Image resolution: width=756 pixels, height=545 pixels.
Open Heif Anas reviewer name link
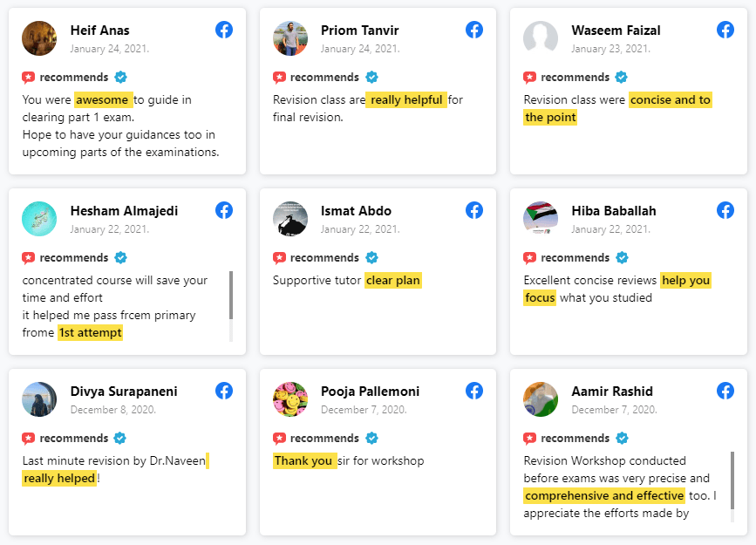point(99,31)
